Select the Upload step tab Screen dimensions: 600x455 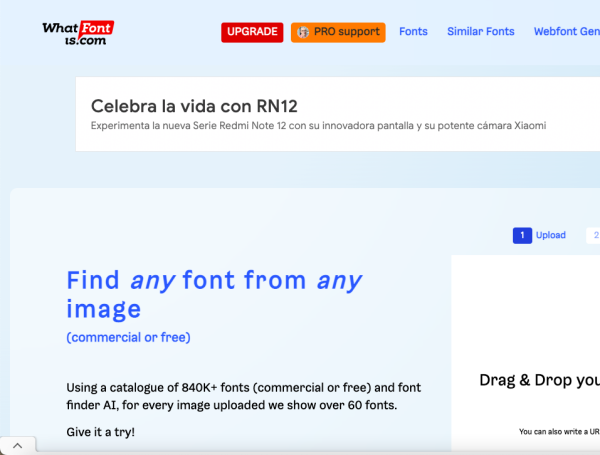point(551,235)
